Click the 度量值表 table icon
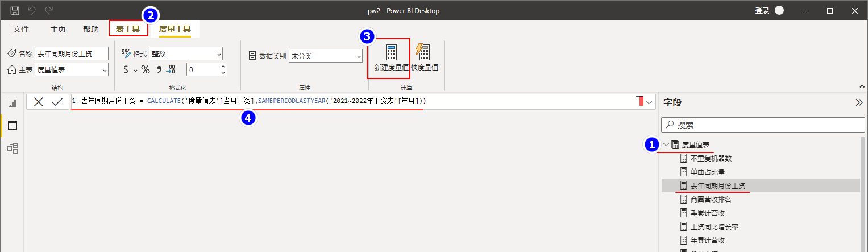The height and width of the screenshot is (252, 868). pos(675,145)
